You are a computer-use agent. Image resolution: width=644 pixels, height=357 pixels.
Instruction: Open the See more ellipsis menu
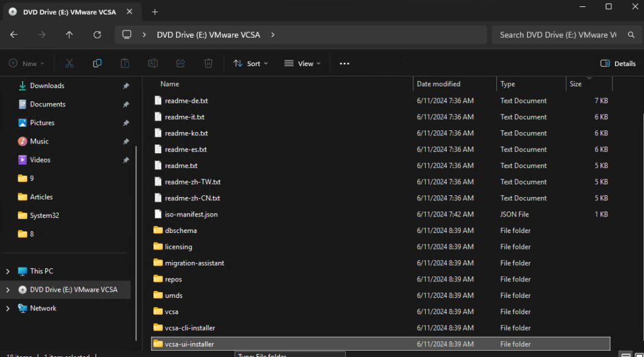tap(344, 64)
